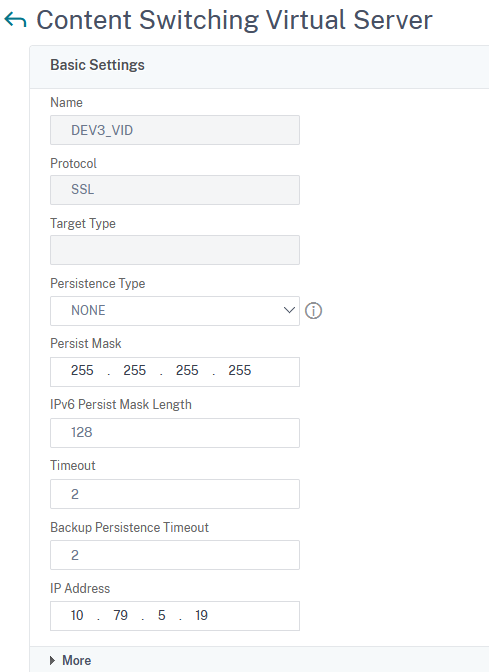The image size is (489, 672).
Task: Select the first octet of the Persist Mask
Action: tap(82, 371)
